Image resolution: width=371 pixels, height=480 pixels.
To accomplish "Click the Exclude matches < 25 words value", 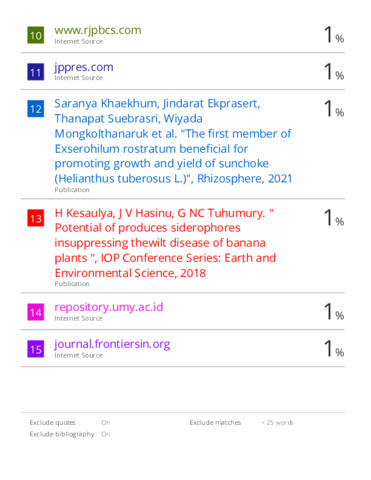I will coord(277,423).
